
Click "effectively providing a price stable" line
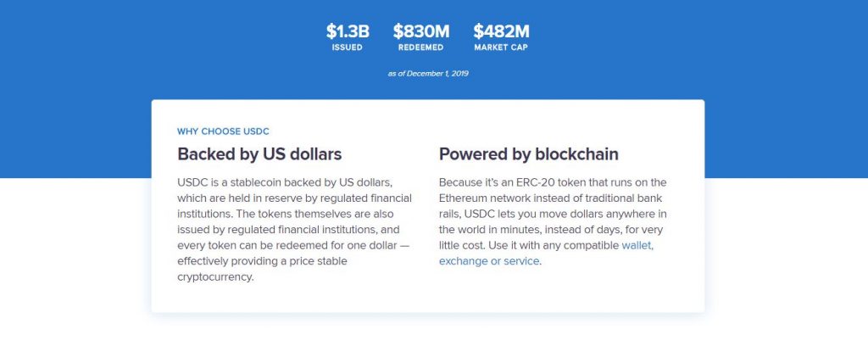pyautogui.click(x=262, y=261)
